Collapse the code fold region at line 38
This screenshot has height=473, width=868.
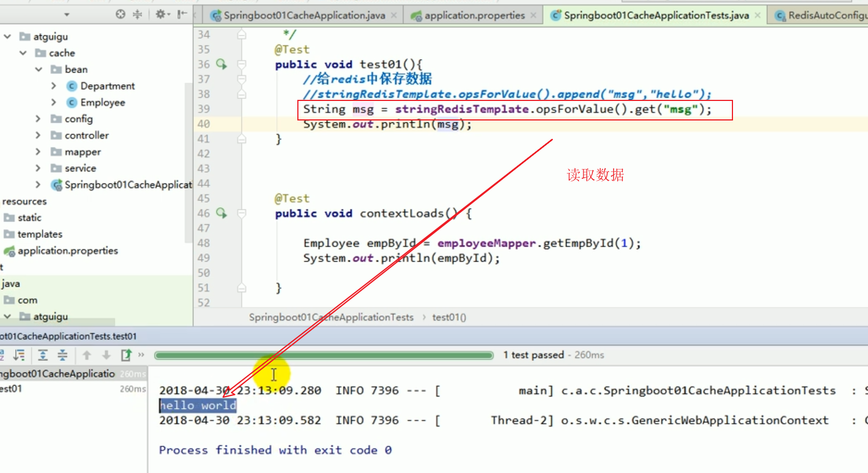[241, 94]
